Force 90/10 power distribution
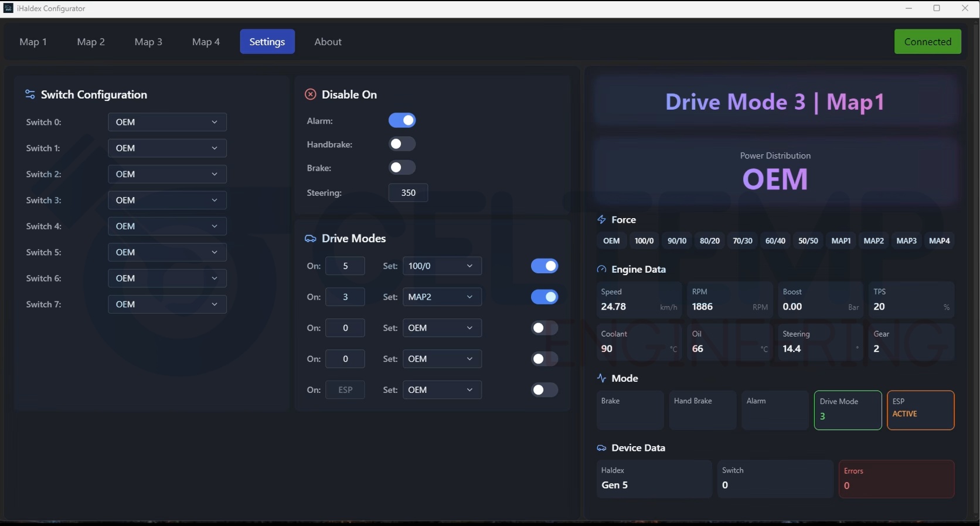This screenshot has width=980, height=526. [677, 241]
